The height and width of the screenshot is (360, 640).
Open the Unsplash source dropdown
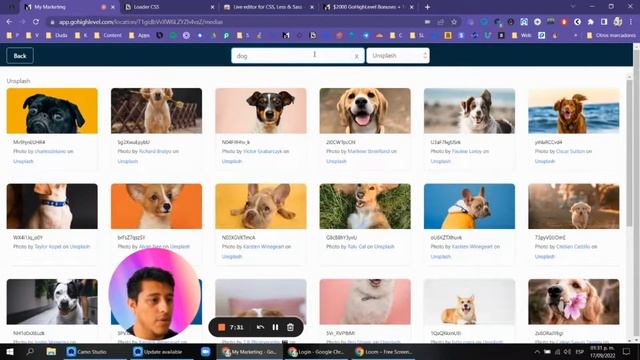tap(398, 56)
